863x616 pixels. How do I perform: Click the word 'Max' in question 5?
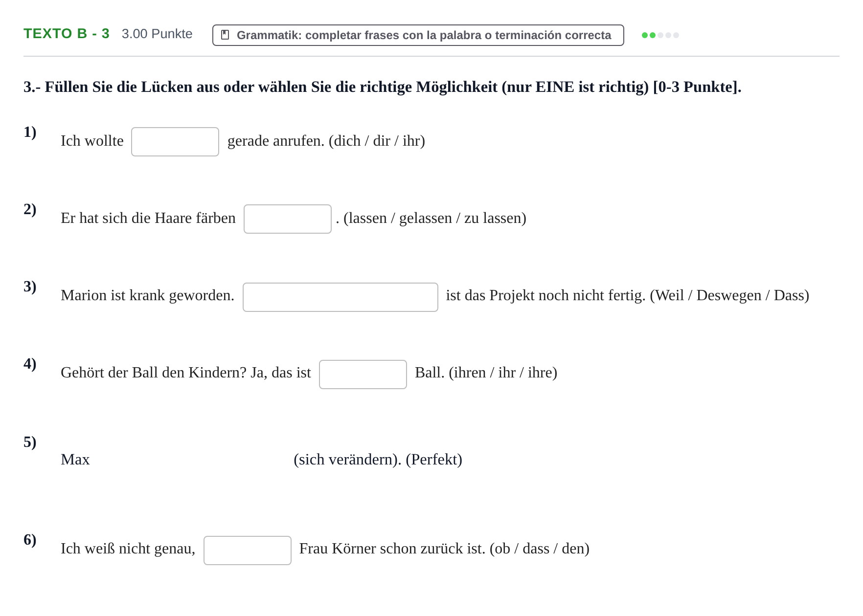pos(75,460)
